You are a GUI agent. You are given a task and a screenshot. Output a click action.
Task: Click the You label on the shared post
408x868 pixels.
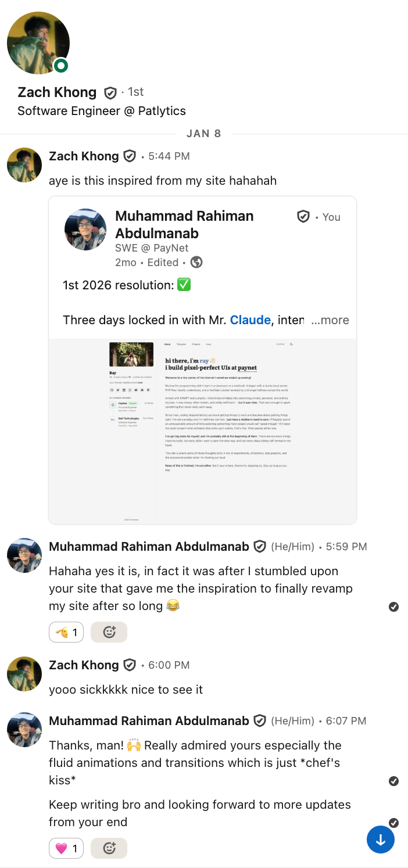click(x=331, y=217)
